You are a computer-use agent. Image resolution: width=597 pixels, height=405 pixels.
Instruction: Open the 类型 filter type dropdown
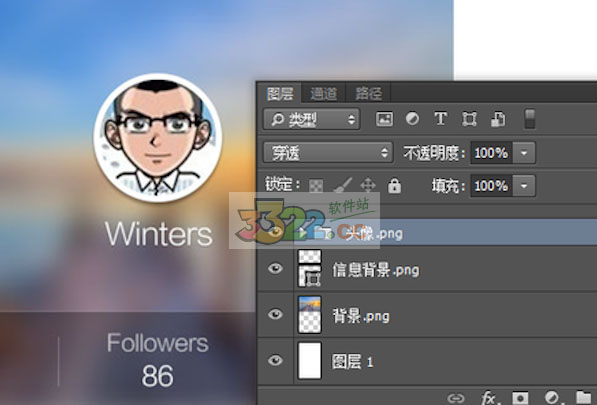coord(311,120)
